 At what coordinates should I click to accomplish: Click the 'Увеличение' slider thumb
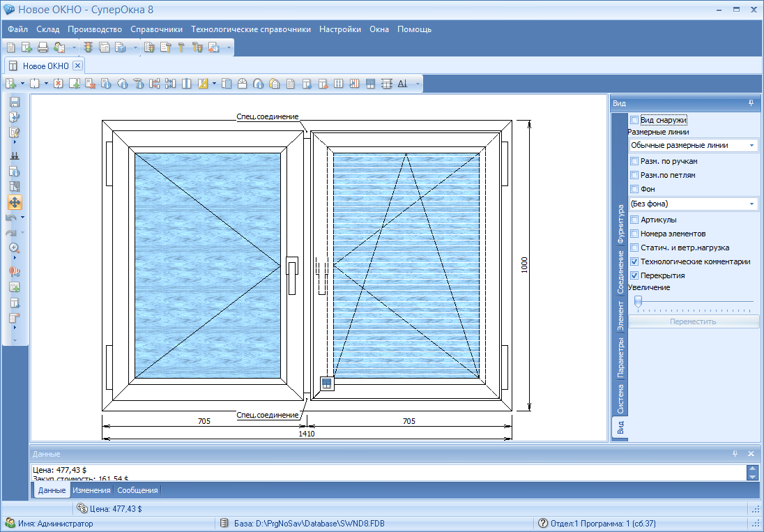tap(638, 301)
